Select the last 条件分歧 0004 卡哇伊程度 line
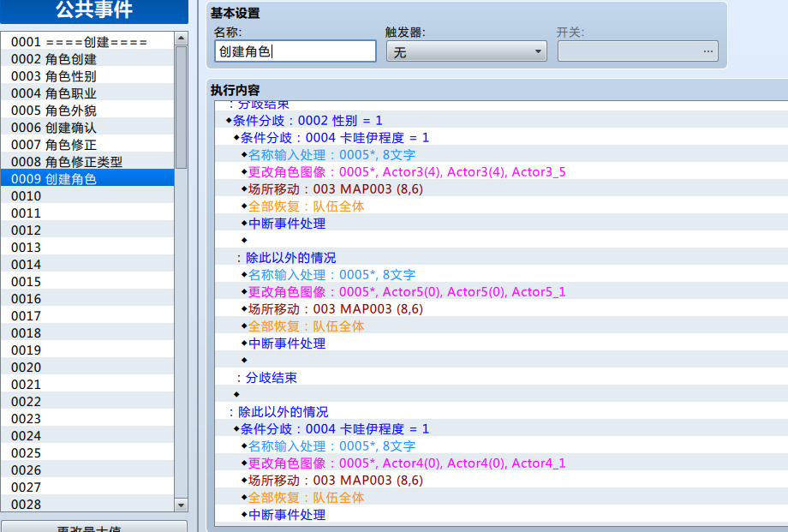 502,429
